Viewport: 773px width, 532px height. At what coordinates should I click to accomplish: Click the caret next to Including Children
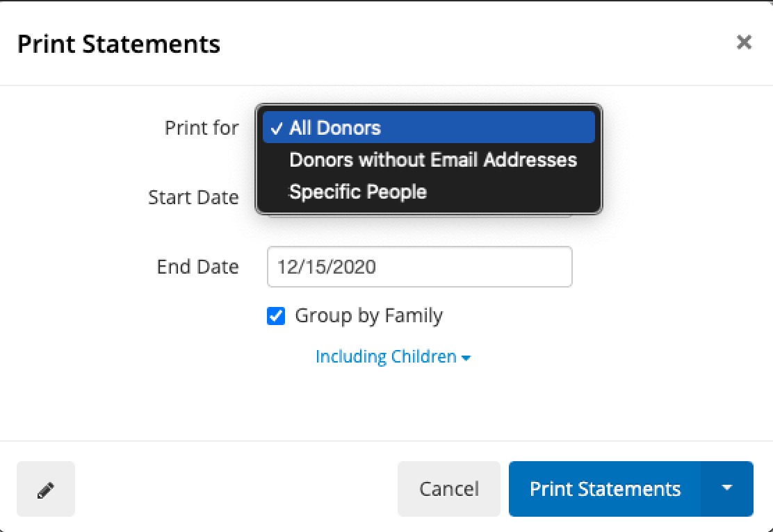[466, 358]
